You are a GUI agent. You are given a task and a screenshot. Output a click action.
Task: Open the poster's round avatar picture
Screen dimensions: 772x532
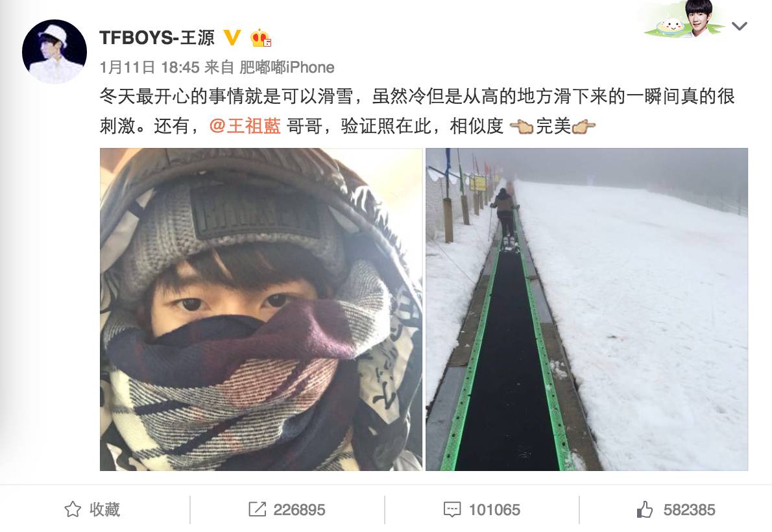tap(54, 52)
